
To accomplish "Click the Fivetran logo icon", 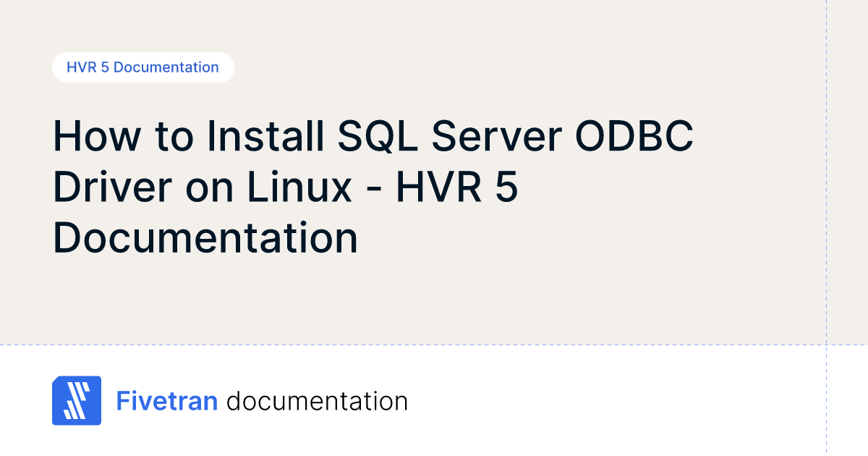I will coord(77,400).
